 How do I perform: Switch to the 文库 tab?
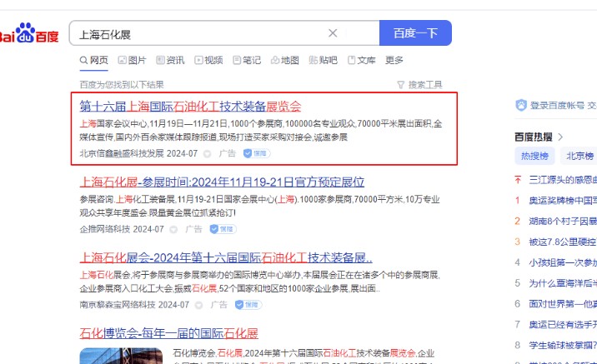[x=362, y=60]
